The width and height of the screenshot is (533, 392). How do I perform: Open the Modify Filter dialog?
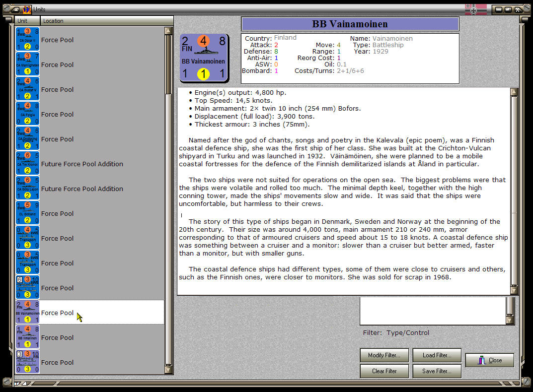click(384, 355)
